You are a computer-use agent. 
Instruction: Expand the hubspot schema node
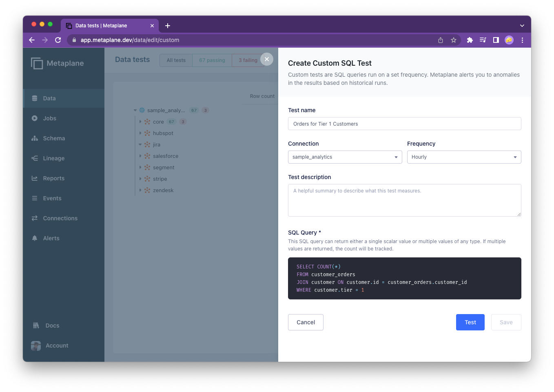click(x=140, y=133)
